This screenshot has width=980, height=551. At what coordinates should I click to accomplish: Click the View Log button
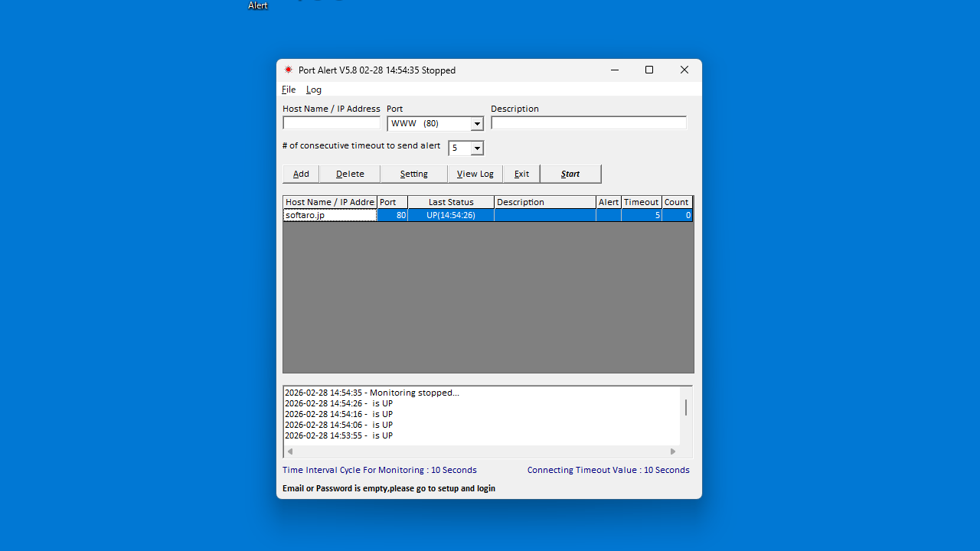click(475, 174)
